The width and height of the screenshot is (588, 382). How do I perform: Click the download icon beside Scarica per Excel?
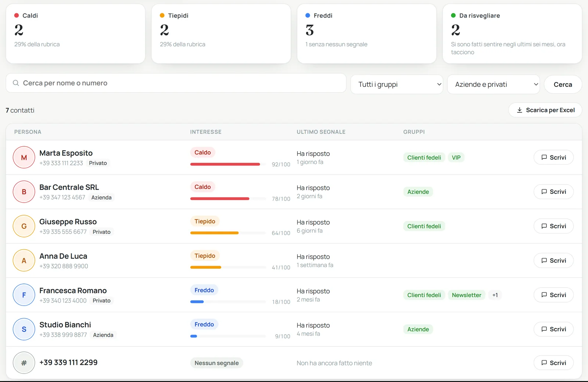coord(519,110)
